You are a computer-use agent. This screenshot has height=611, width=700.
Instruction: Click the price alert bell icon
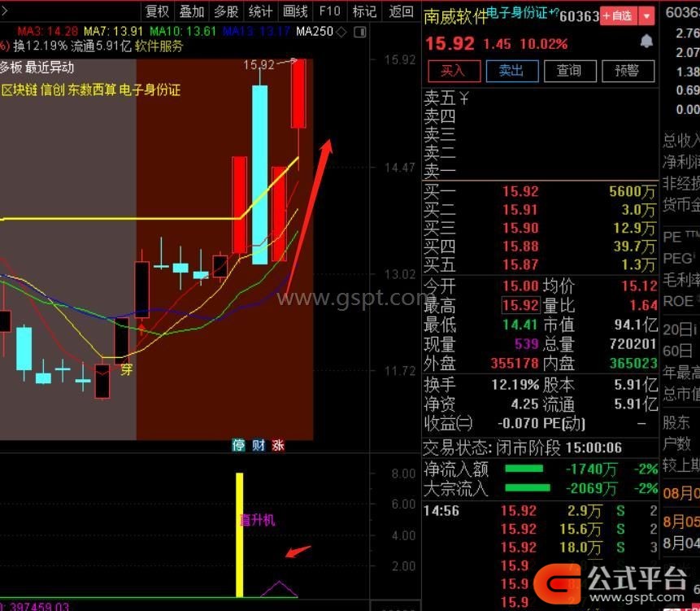(646, 42)
